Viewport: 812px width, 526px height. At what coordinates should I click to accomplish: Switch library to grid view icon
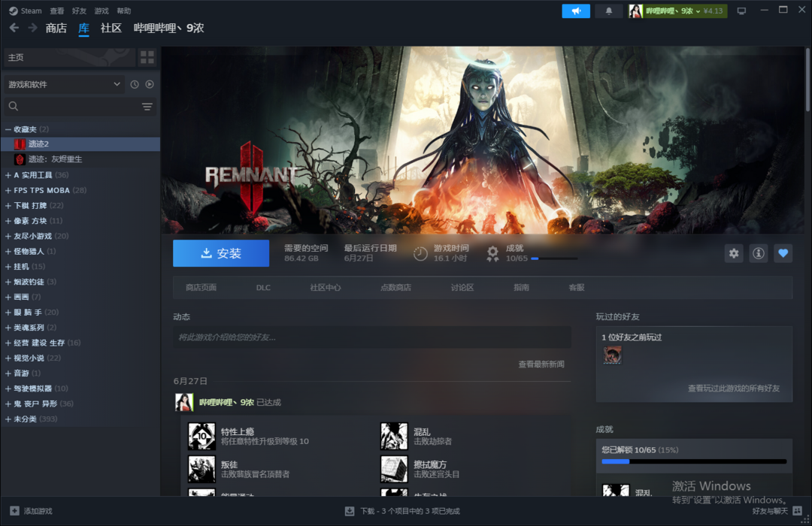click(x=147, y=57)
